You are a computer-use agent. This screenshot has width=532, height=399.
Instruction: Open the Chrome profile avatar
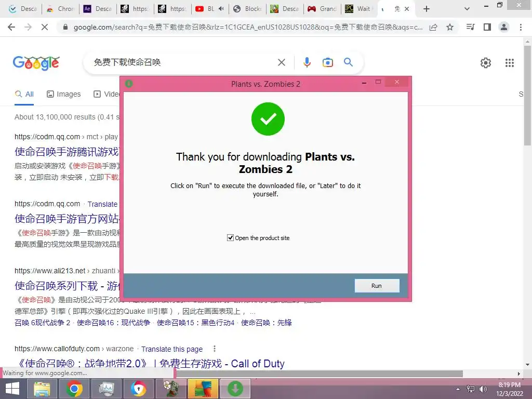click(504, 27)
